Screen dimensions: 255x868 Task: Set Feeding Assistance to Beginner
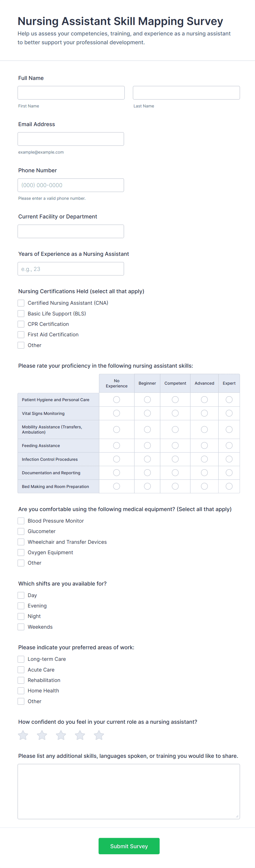click(x=147, y=445)
